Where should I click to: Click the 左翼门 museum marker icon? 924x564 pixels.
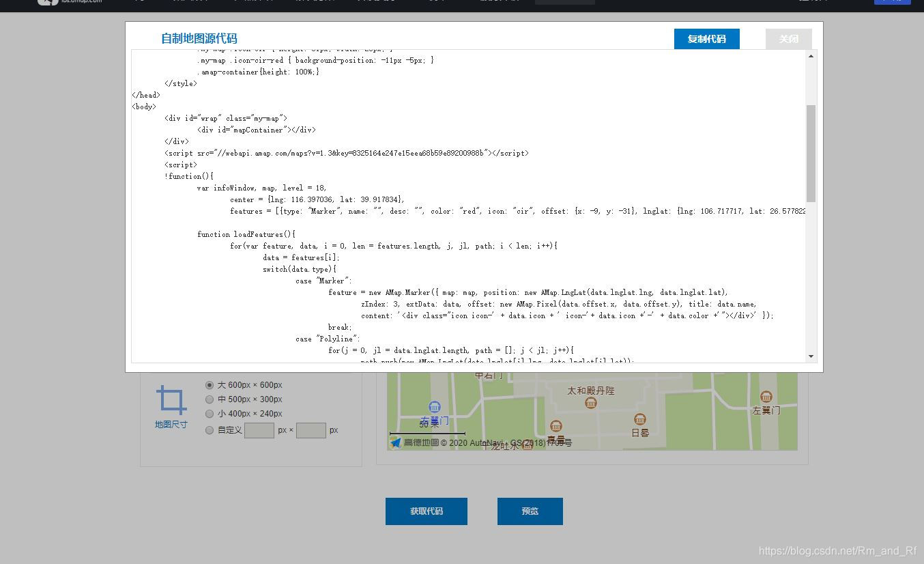coord(766,397)
